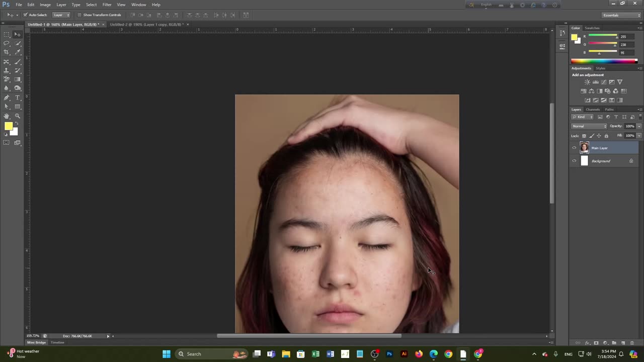Select the Horizontal Type tool
The width and height of the screenshot is (644, 362).
17,98
